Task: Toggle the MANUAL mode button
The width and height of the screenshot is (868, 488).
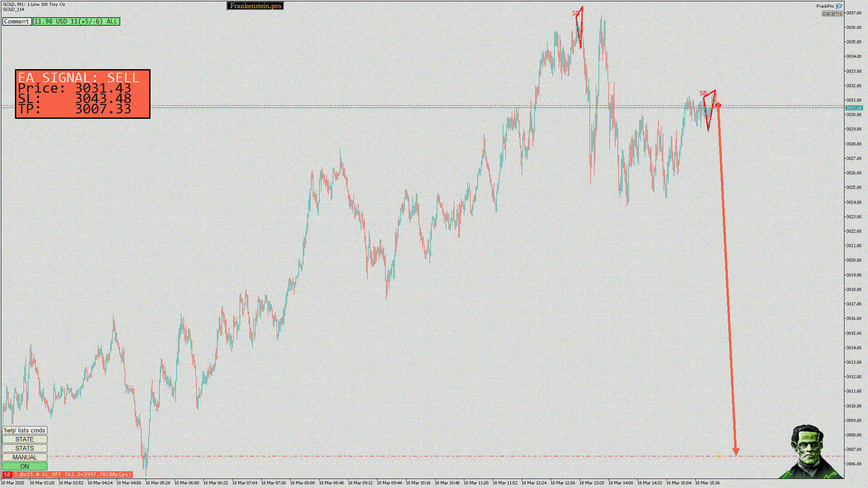Action: [x=24, y=457]
